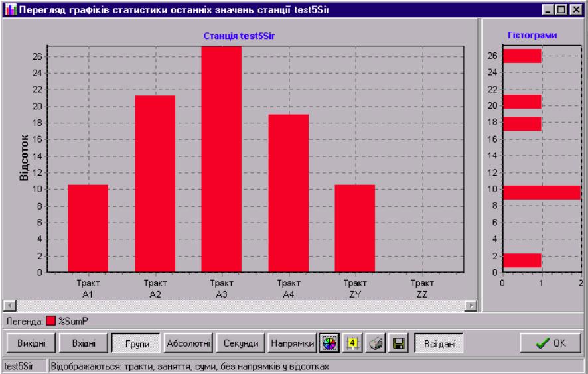
Task: Click the %SumP legend text
Action: [73, 321]
